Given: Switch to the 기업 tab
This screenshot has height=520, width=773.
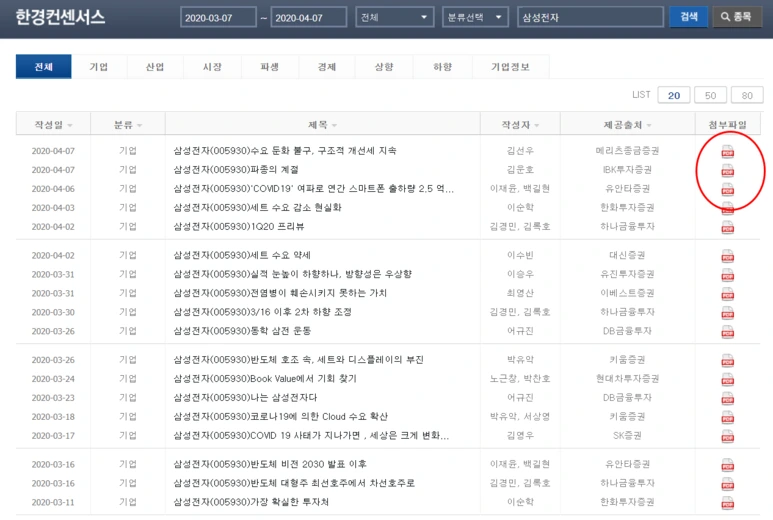Looking at the screenshot, I should coord(99,67).
